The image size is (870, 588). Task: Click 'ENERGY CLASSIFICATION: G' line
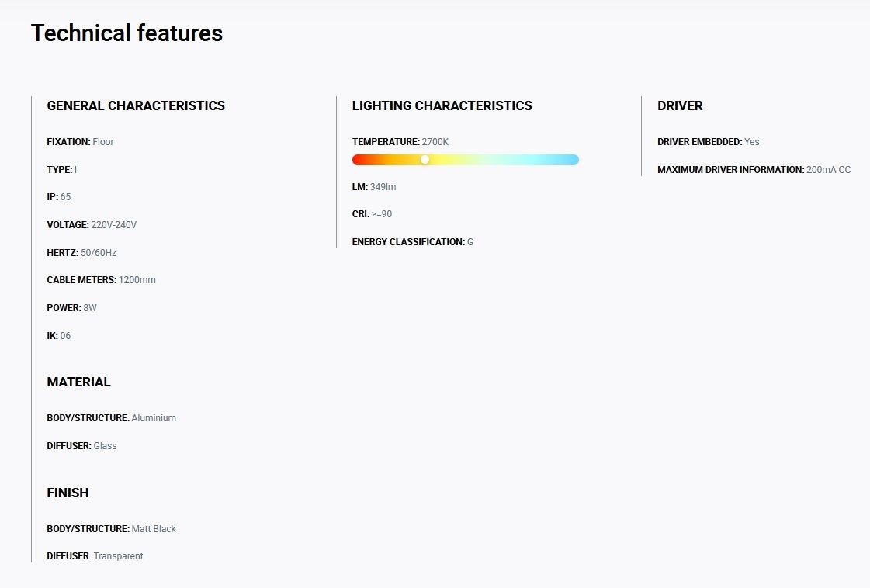(x=413, y=241)
